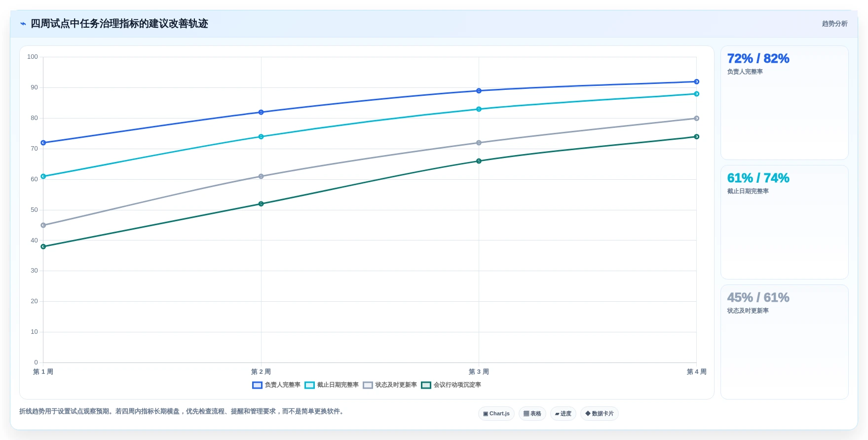868x440 pixels.
Task: Click the 第 2 周 x-axis label
Action: (261, 372)
